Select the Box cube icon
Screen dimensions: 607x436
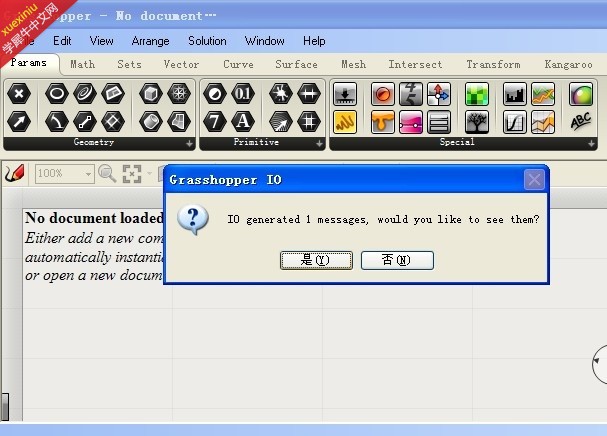pyautogui.click(x=151, y=93)
